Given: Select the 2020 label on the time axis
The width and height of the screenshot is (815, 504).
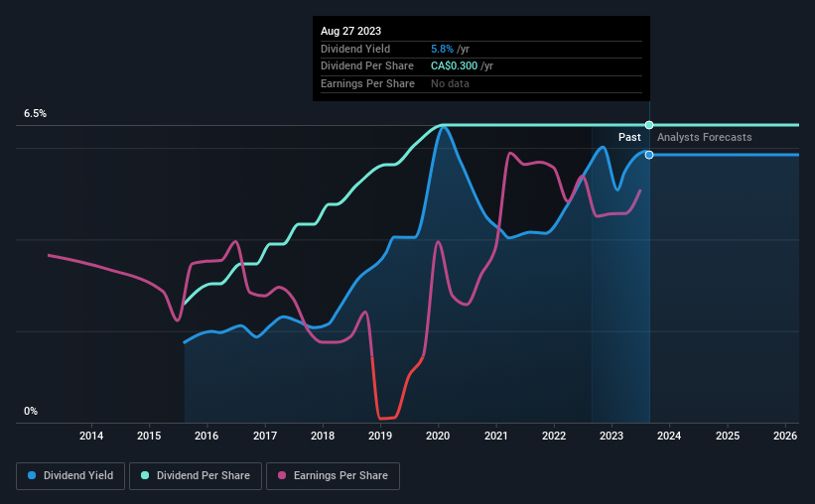Looking at the screenshot, I should (438, 436).
